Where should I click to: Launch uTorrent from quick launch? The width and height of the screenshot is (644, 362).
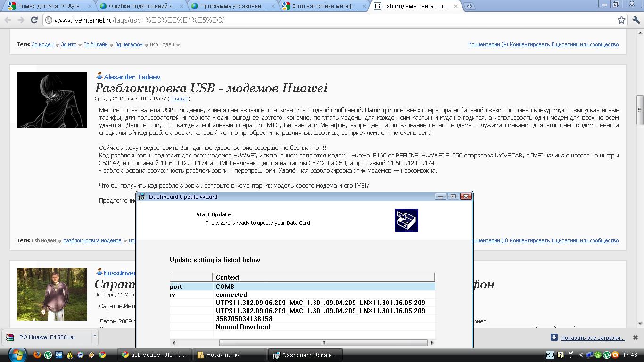[48, 355]
